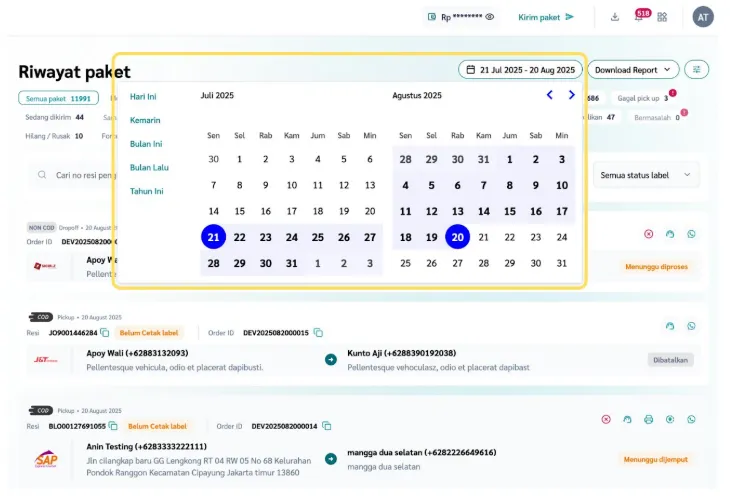Go to next month in calendar
The image size is (730, 500).
571,95
